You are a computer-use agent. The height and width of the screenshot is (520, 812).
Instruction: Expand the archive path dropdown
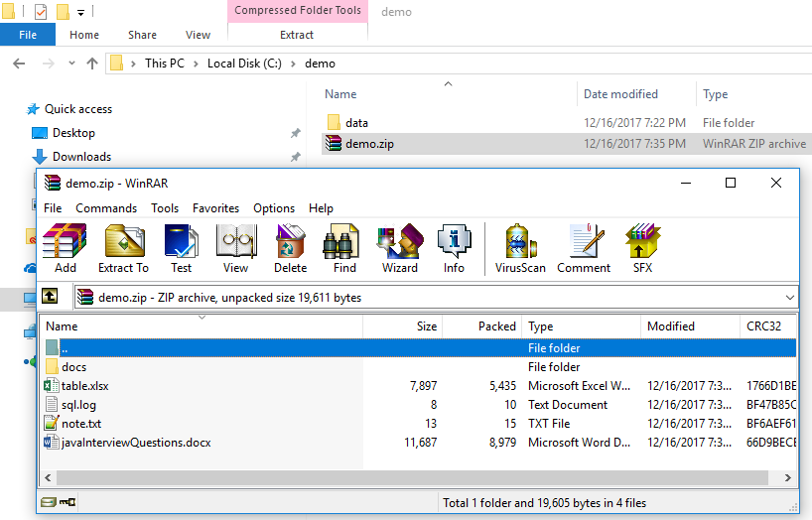pyautogui.click(x=789, y=297)
